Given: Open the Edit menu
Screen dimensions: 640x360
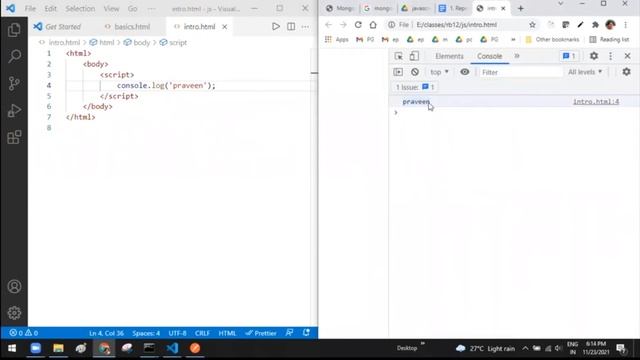Looking at the screenshot, I should pyautogui.click(x=51, y=9).
